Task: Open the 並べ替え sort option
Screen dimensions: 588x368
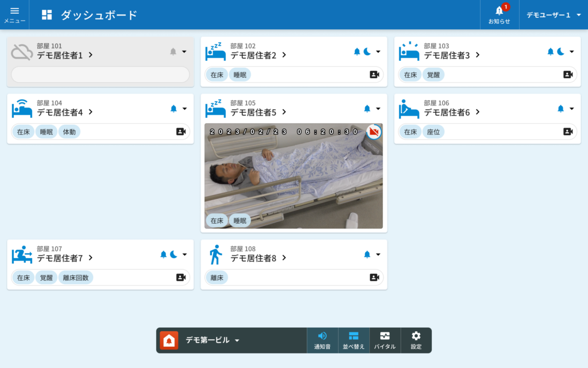Action: pos(354,340)
